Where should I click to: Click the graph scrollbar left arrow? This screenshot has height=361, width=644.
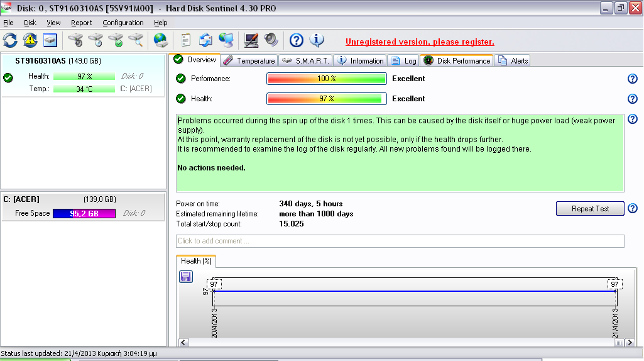183,343
